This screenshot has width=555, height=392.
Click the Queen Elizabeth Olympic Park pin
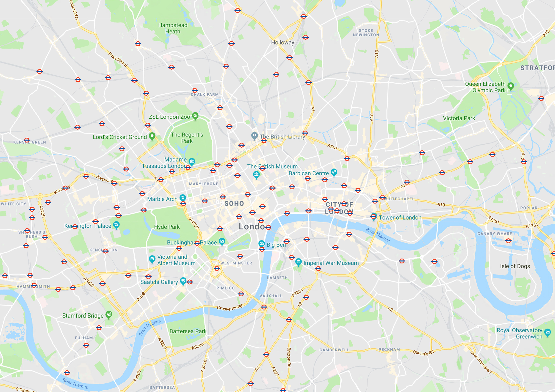pyautogui.click(x=511, y=86)
